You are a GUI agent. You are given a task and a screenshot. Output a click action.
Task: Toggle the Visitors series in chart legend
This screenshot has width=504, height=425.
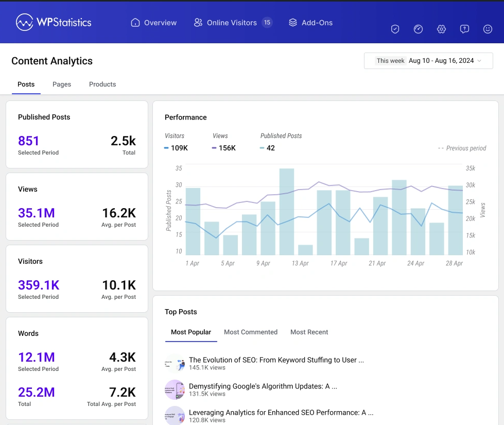(x=176, y=142)
